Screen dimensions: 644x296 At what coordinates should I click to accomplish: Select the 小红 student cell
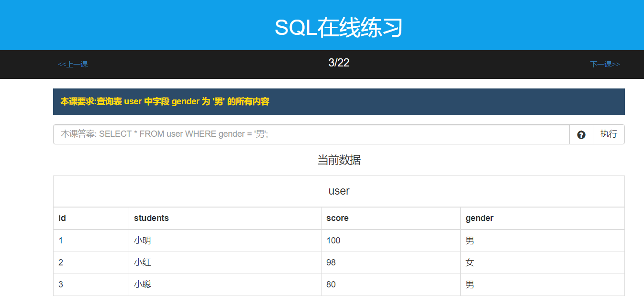(x=143, y=263)
